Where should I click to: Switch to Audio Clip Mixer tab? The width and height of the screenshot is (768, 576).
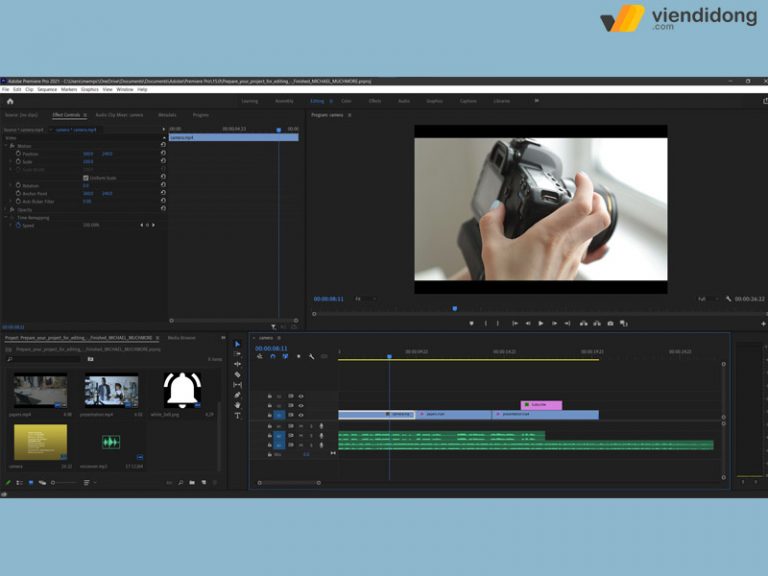point(119,115)
